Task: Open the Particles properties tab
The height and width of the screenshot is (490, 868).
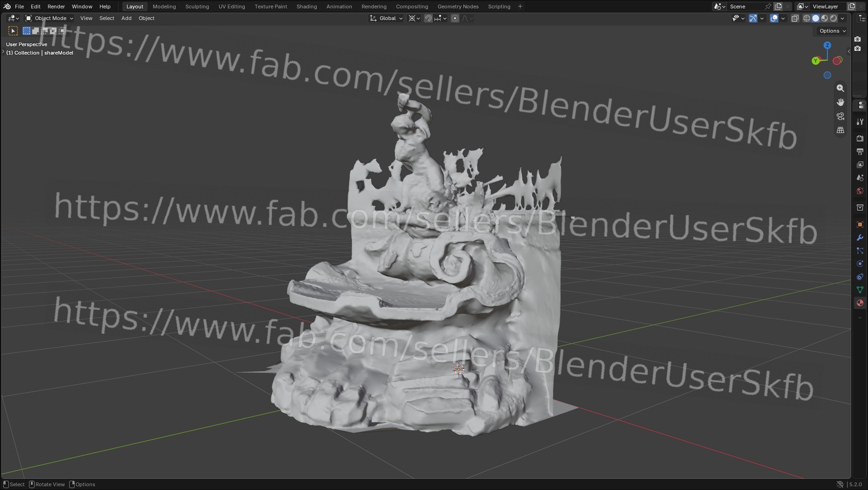Action: (860, 251)
